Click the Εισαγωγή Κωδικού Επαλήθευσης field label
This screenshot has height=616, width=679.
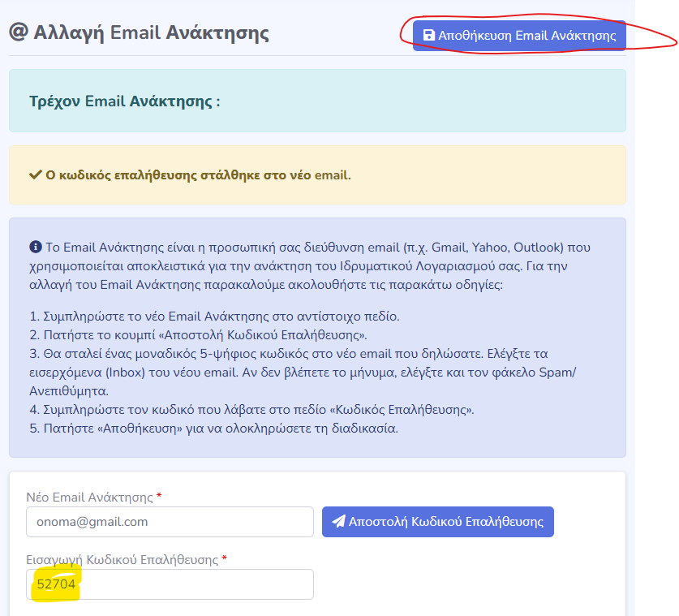point(122,560)
